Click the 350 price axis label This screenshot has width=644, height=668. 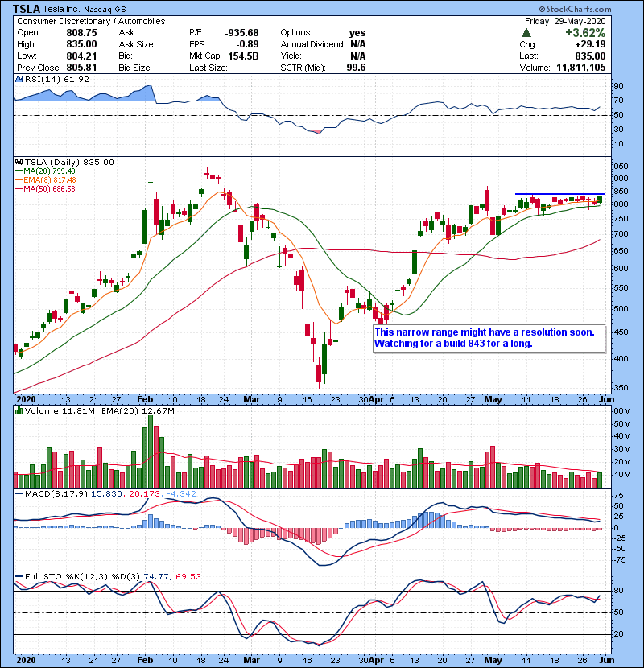620,388
